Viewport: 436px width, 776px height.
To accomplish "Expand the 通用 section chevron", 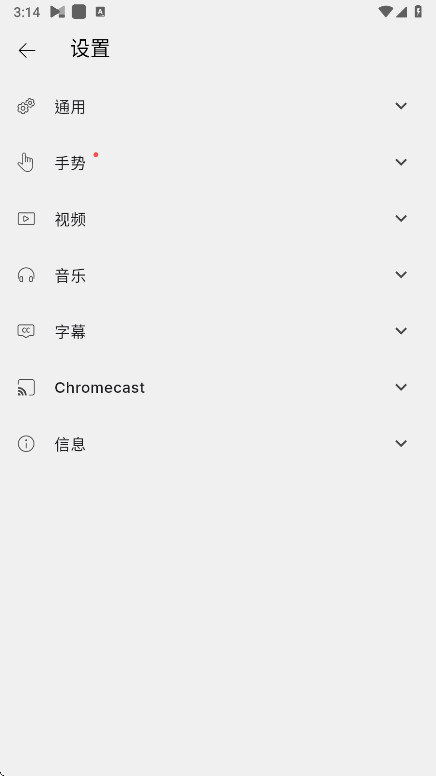I will pos(401,106).
